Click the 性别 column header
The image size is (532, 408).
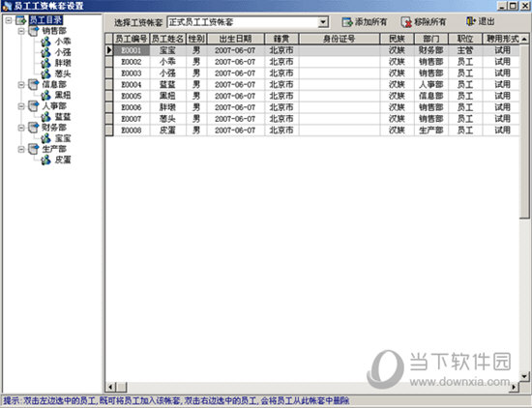click(196, 39)
